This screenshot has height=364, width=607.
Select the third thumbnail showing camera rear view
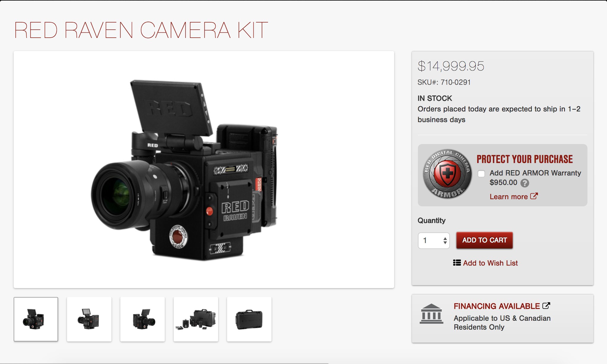(143, 319)
